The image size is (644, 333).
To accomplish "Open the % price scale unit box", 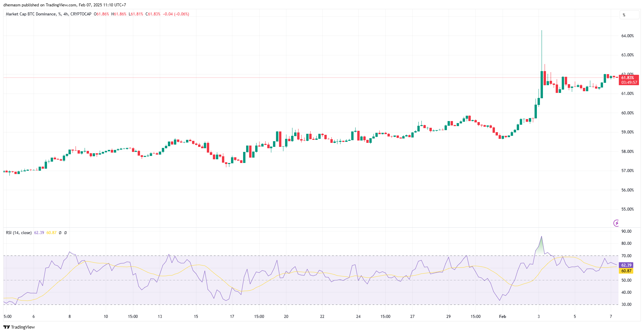I will point(629,15).
